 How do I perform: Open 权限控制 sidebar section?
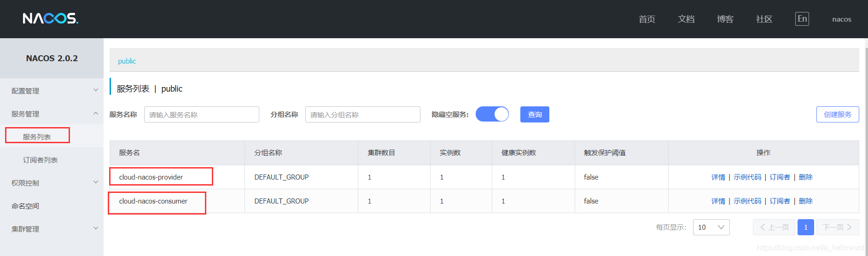click(x=25, y=183)
